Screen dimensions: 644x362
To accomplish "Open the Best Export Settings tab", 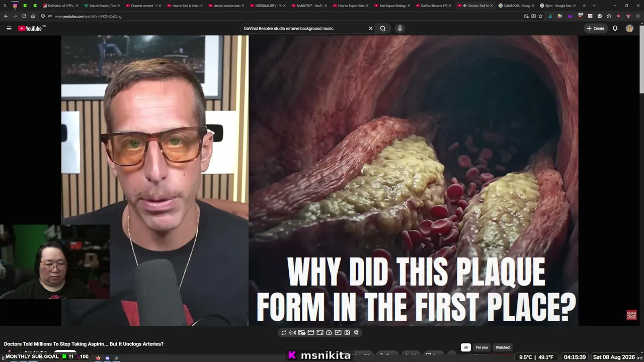I will point(392,6).
